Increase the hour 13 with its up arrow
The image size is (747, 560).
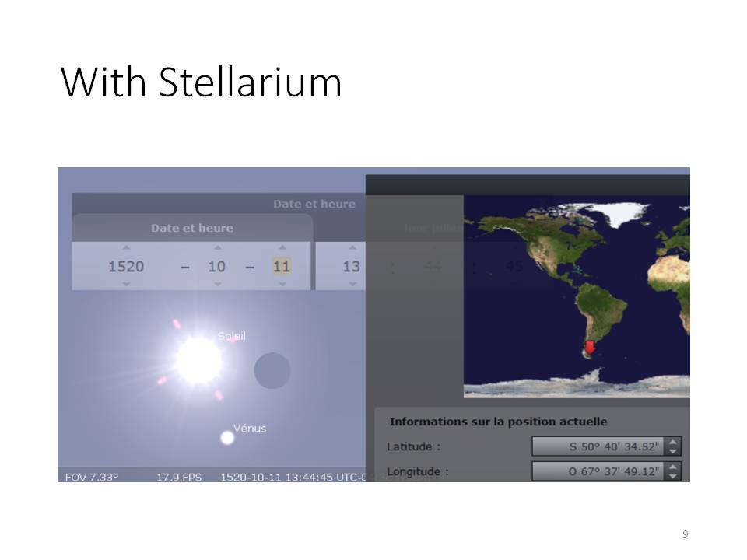pos(352,247)
